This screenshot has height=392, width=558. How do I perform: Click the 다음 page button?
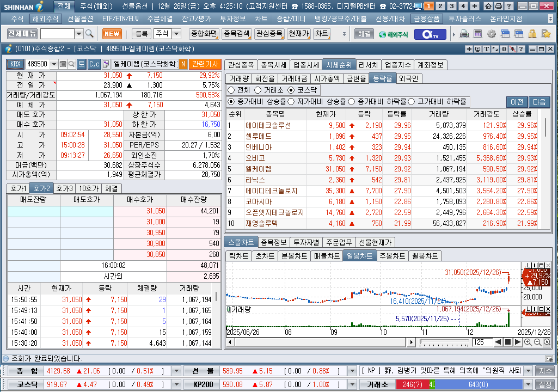coord(539,102)
